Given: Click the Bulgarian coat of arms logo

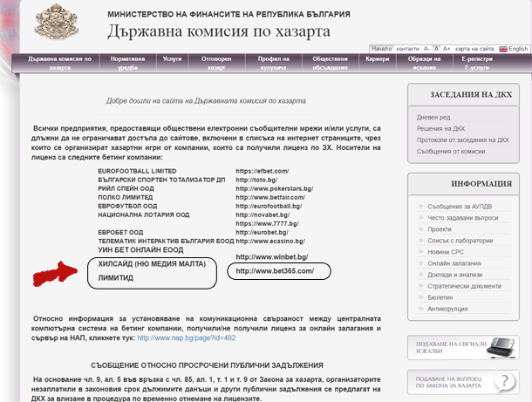Looking at the screenshot, I should point(57,22).
